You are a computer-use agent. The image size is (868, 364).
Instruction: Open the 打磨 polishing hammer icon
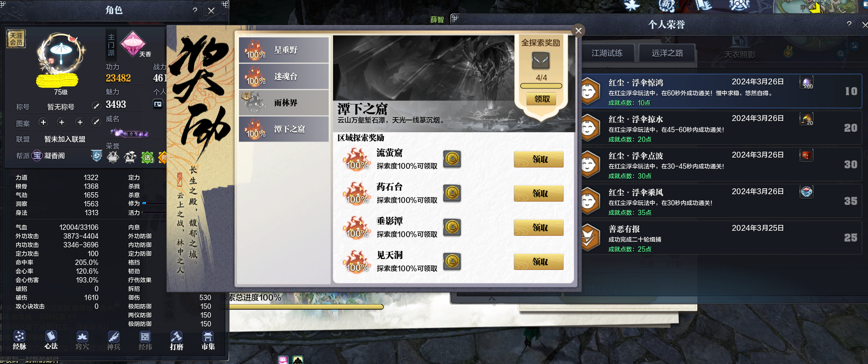177,340
